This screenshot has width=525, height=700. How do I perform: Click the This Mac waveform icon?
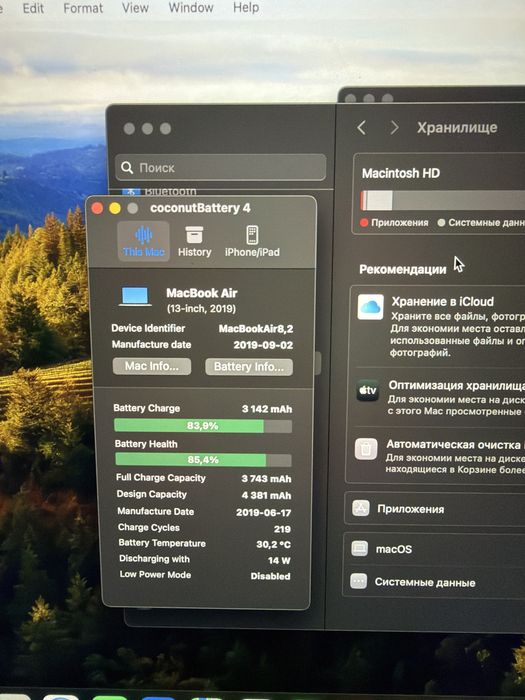coord(143,234)
